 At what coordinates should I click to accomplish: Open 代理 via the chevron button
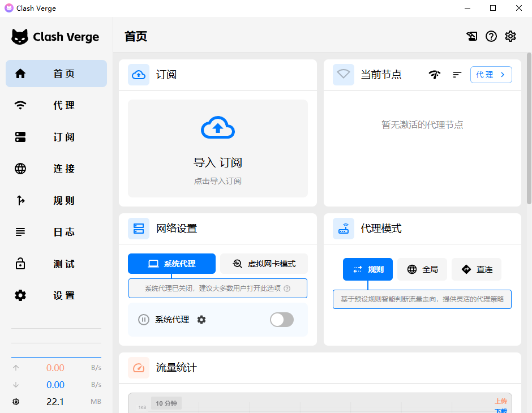point(491,75)
